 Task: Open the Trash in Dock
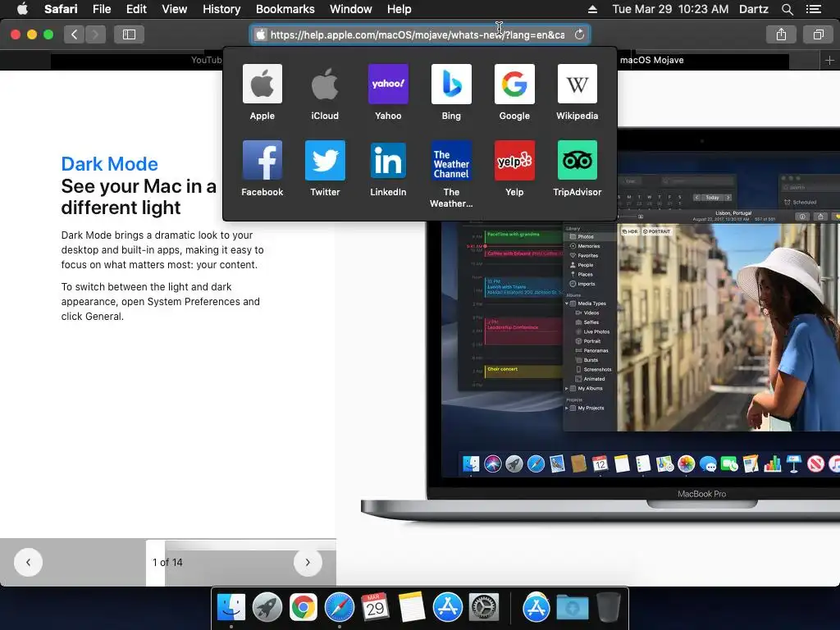(x=609, y=608)
